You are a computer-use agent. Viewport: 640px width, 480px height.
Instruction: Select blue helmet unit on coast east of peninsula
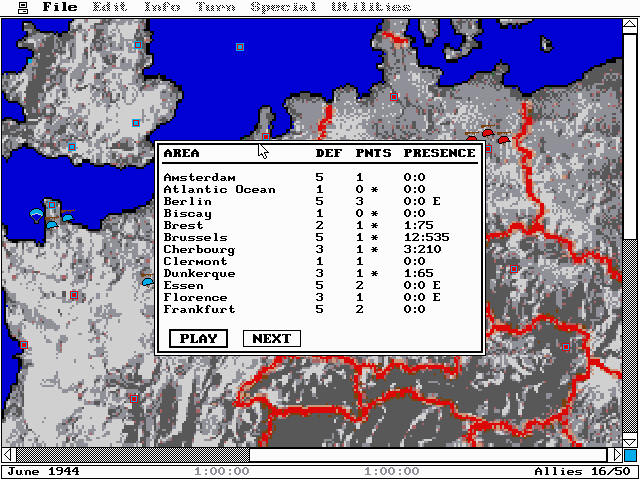point(68,218)
